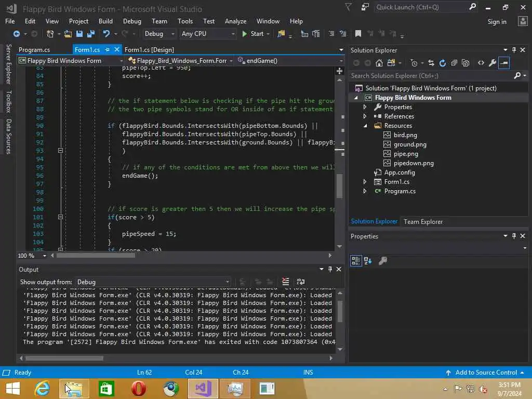Toggle pin on the Form1.cs tab
Screen dimensions: 532x399
pyautogui.click(x=107, y=49)
